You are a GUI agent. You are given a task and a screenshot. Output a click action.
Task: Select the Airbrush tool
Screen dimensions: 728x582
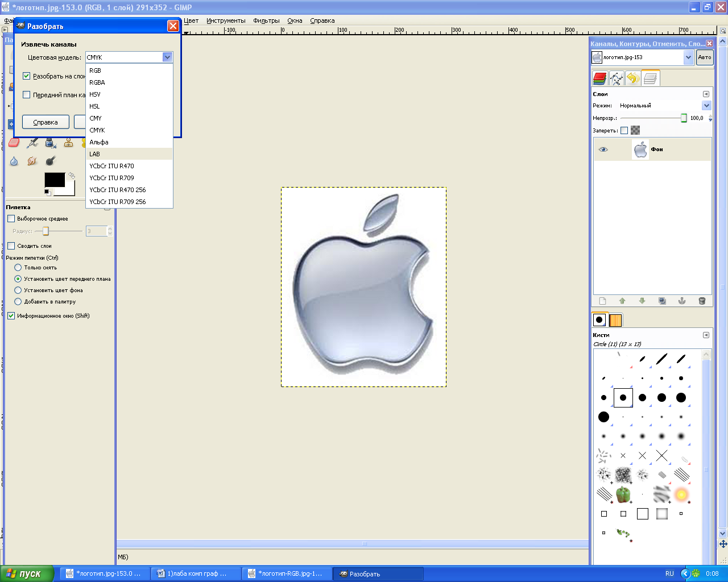(32, 143)
